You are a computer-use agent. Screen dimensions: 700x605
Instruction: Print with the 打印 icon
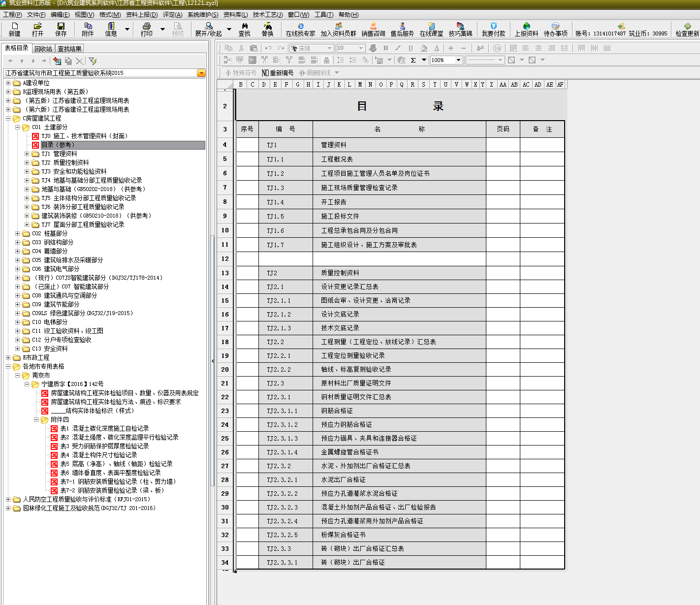pyautogui.click(x=146, y=29)
